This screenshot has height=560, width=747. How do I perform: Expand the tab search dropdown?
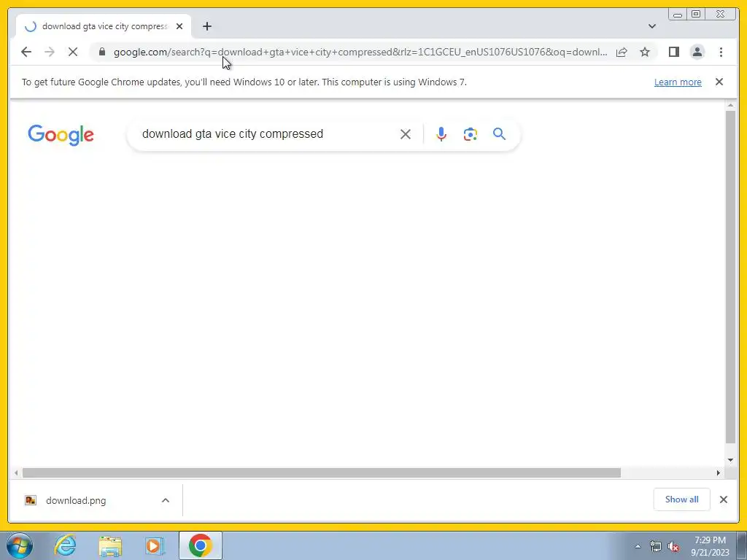651,26
